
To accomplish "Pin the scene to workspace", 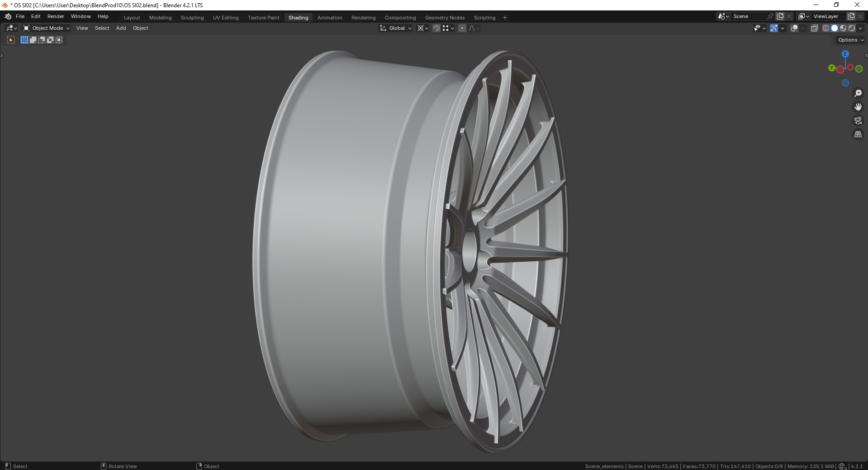I will (771, 16).
